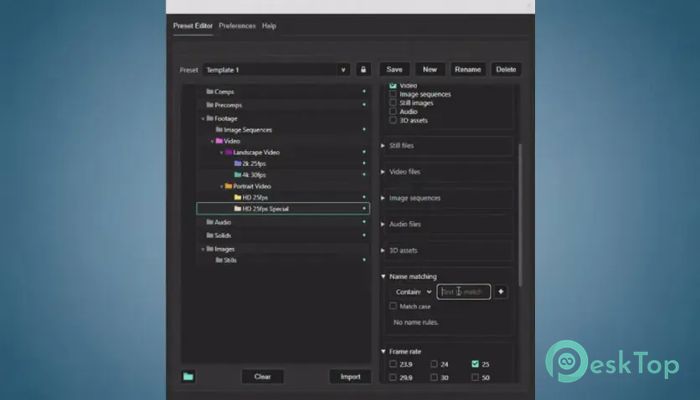Enable the Audio file type checkbox
The height and width of the screenshot is (400, 700).
[x=393, y=112]
